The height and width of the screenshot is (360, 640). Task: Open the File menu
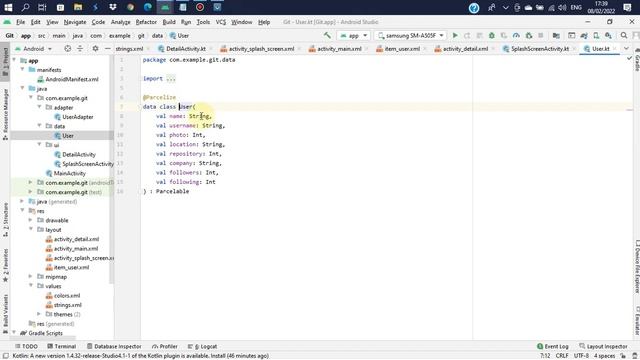tap(20, 22)
